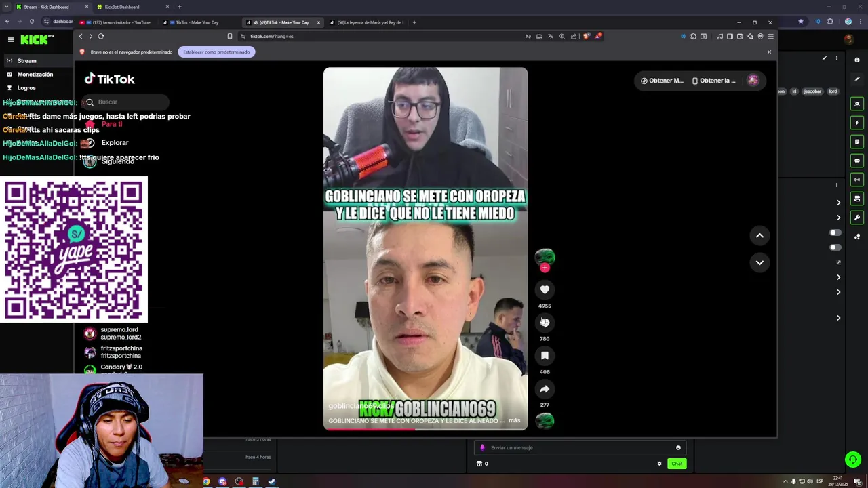Seek the TikTok video progress bar
Screen dimensions: 868x488
click(x=425, y=429)
